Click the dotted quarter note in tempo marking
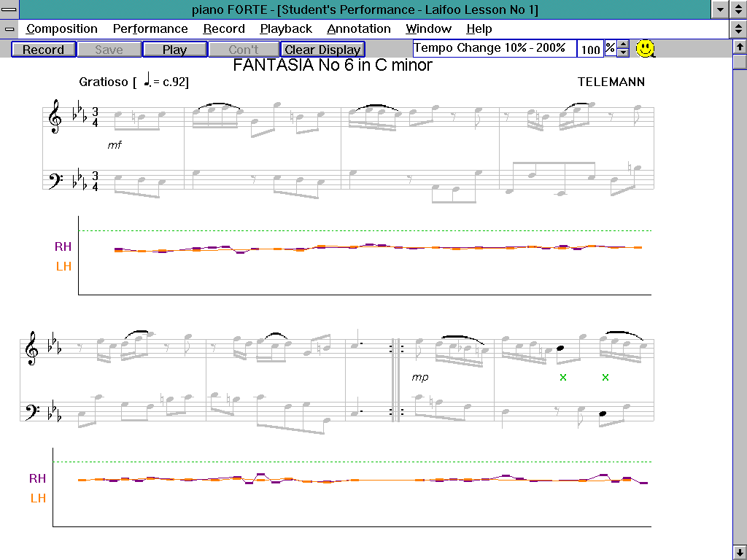 pyautogui.click(x=147, y=79)
